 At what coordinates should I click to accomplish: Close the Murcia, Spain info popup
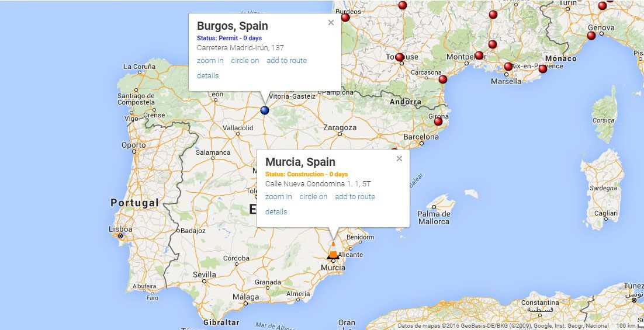pos(399,158)
